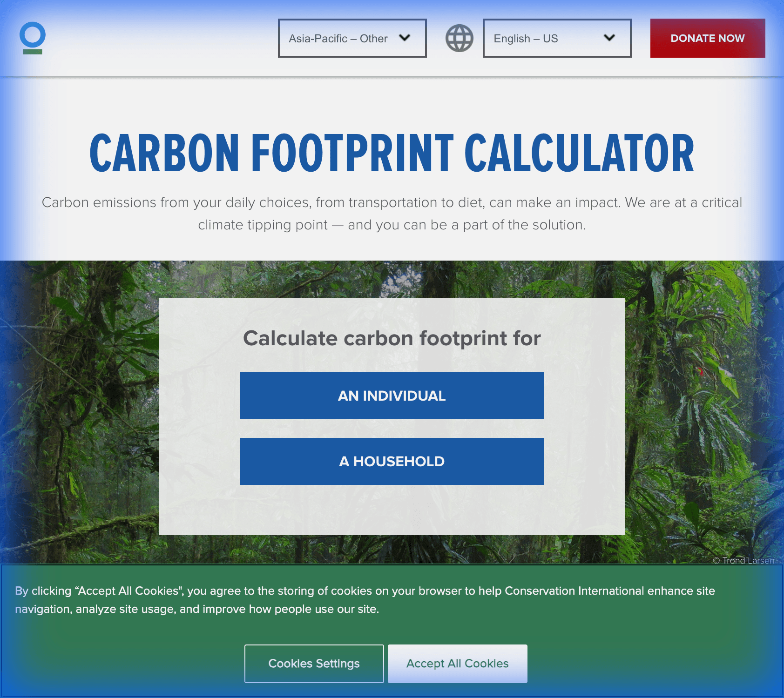The image size is (784, 698).
Task: Click the © Trond Larsen photo credit
Action: click(x=743, y=561)
